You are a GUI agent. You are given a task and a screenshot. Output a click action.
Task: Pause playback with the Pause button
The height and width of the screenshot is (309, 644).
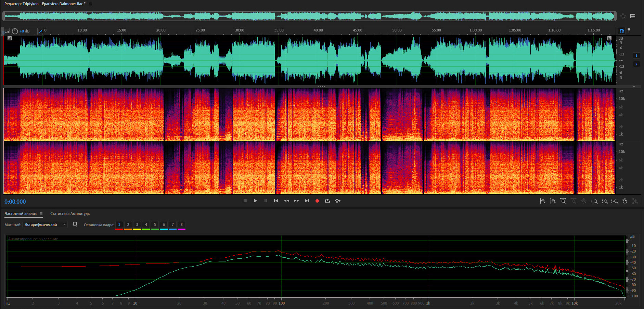tap(266, 201)
